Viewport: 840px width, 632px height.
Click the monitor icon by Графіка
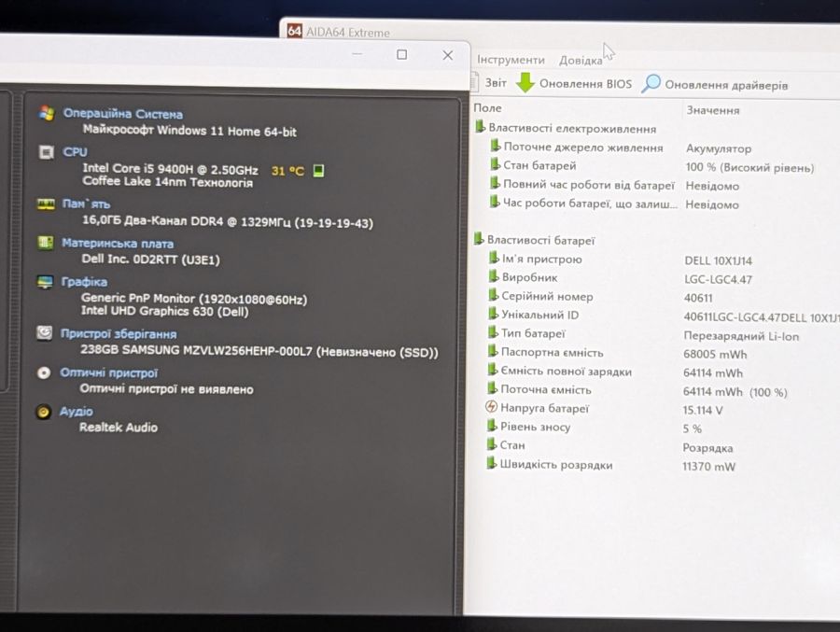[x=45, y=282]
